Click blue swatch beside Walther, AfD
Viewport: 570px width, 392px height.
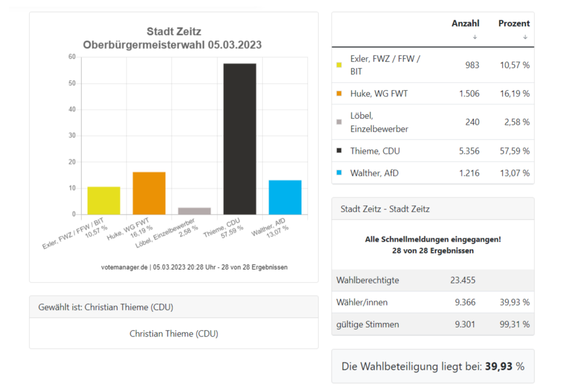click(x=339, y=173)
